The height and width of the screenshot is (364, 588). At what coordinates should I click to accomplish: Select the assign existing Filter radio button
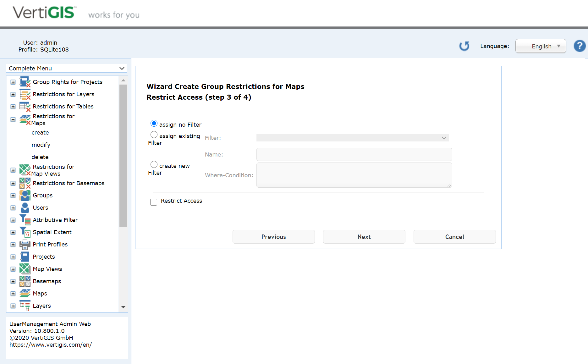coord(154,134)
